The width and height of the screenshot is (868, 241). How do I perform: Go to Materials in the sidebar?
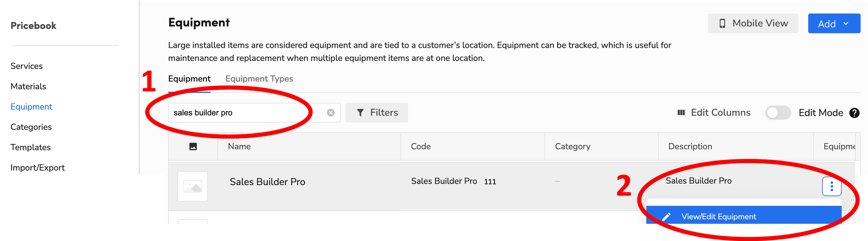point(28,86)
